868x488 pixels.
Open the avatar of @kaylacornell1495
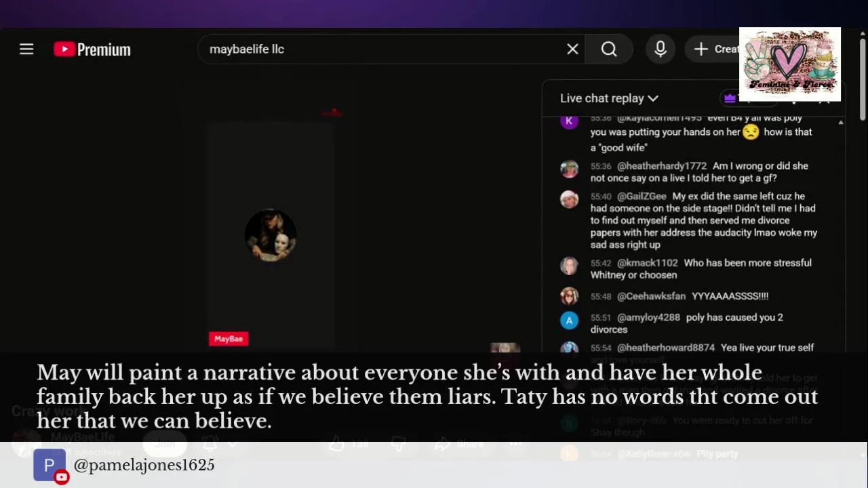click(569, 121)
